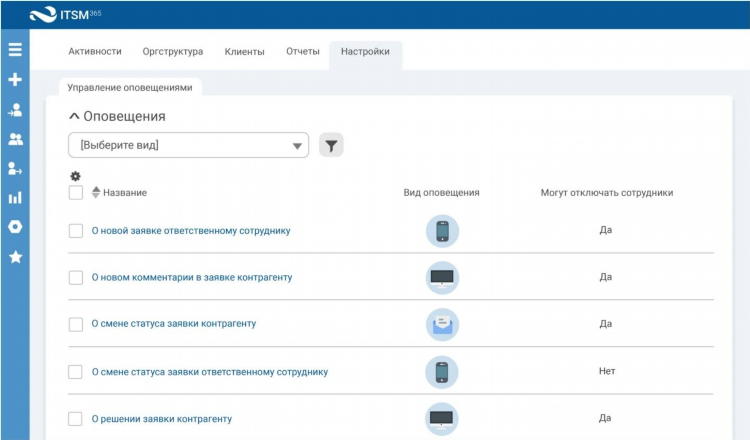750x440 pixels.
Task: Switch to the Отчеты tab
Action: pos(303,51)
